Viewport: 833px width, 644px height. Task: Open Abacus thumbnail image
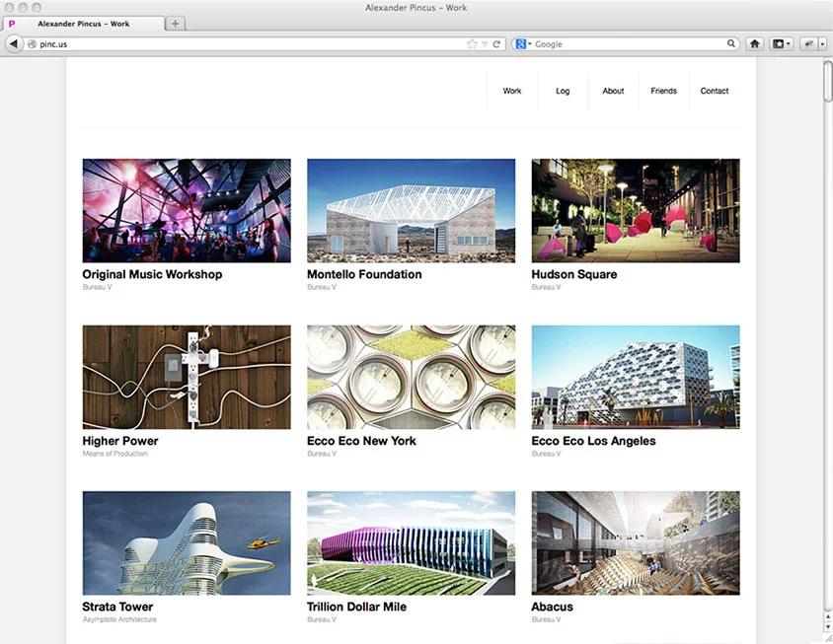[x=636, y=542]
